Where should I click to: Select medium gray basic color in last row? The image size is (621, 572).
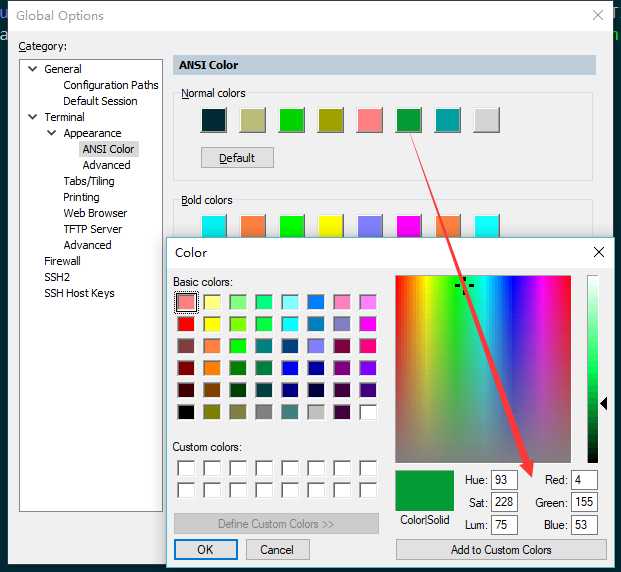coord(264,412)
